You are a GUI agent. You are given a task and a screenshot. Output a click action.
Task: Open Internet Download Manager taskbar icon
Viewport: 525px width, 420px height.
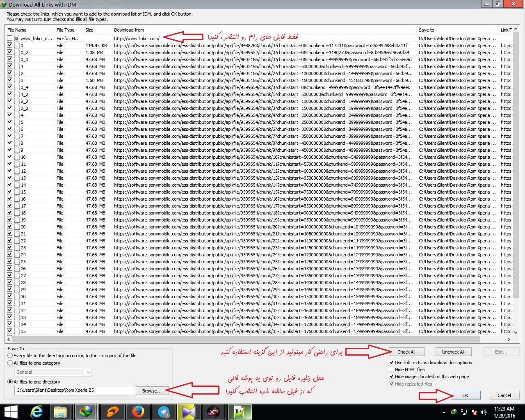point(86,412)
